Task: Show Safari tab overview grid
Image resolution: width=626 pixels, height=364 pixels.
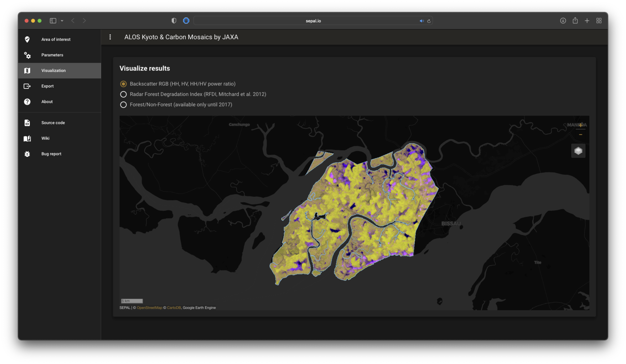Action: 599,21
